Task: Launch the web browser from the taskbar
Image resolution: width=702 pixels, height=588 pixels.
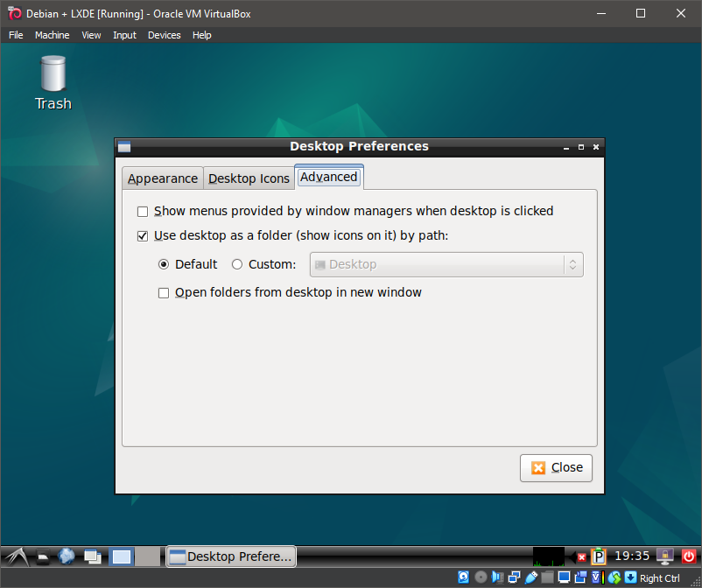Action: click(x=67, y=556)
